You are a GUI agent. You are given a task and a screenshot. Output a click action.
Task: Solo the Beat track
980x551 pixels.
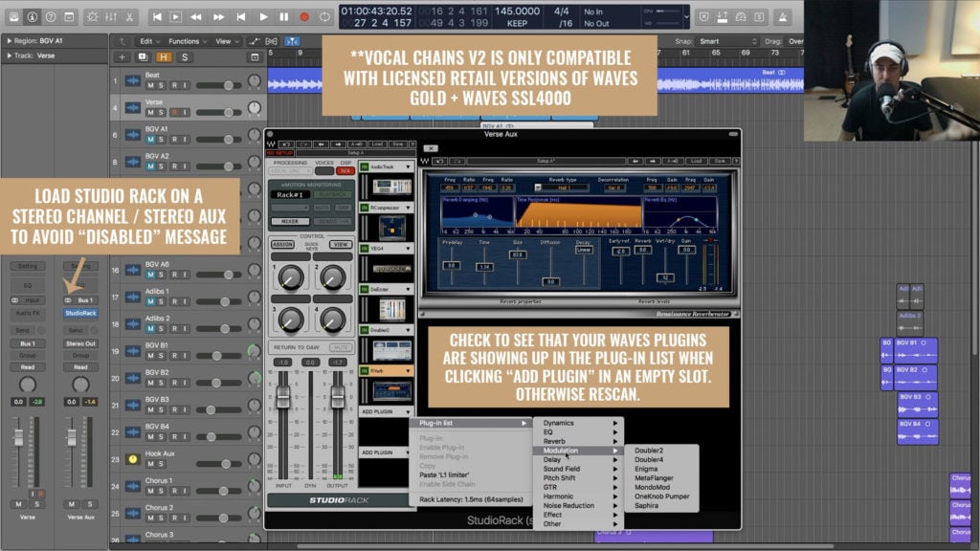pos(161,85)
